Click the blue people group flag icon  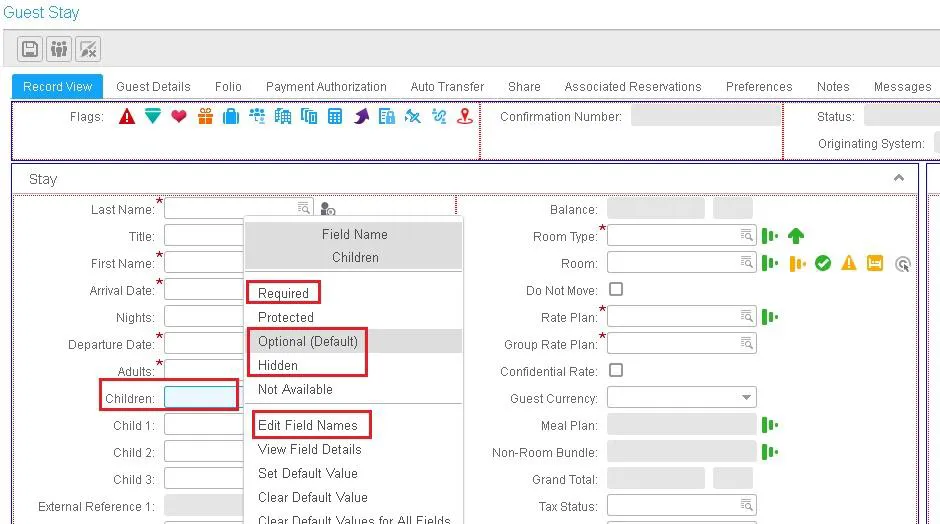[x=257, y=116]
